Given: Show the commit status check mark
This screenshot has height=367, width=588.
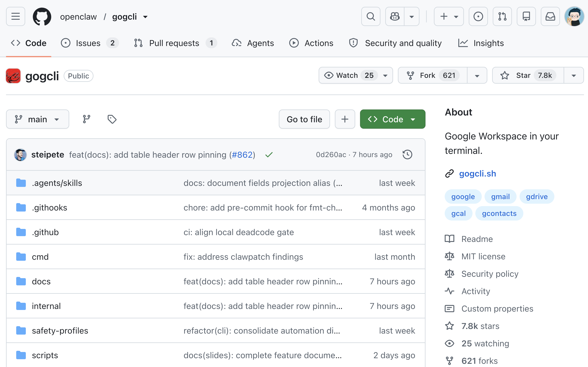Looking at the screenshot, I should click(x=269, y=155).
